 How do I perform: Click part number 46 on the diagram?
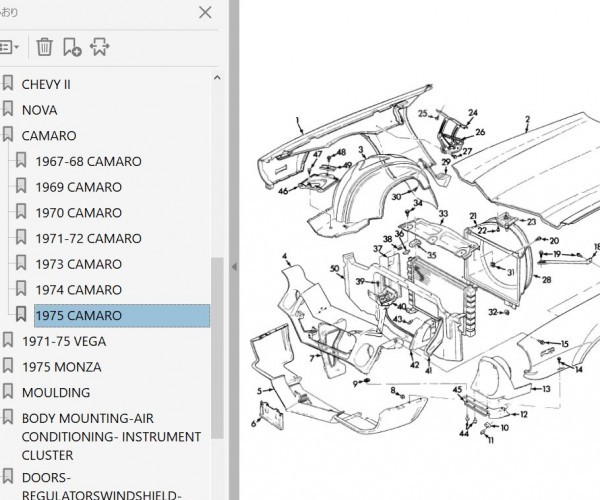click(x=283, y=191)
